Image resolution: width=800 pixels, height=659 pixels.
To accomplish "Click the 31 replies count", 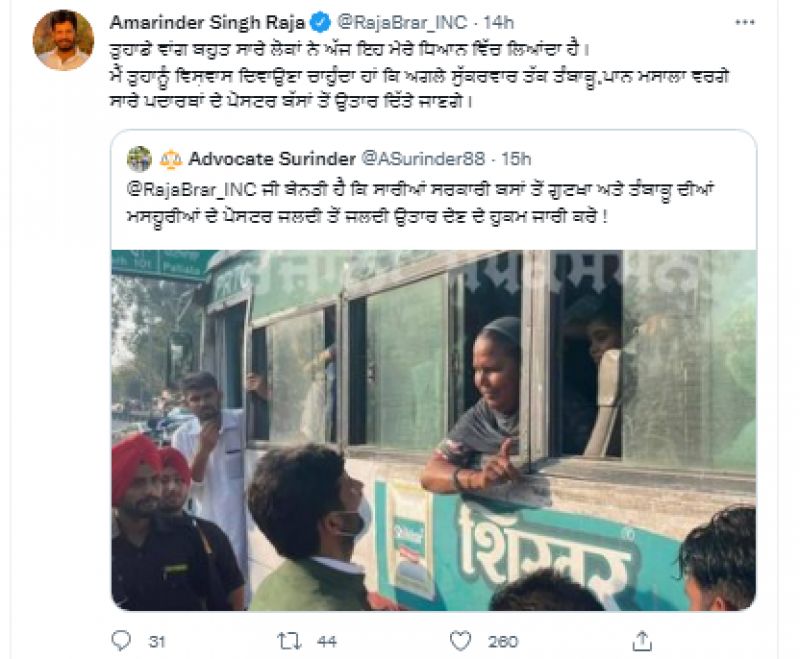I will [x=156, y=640].
